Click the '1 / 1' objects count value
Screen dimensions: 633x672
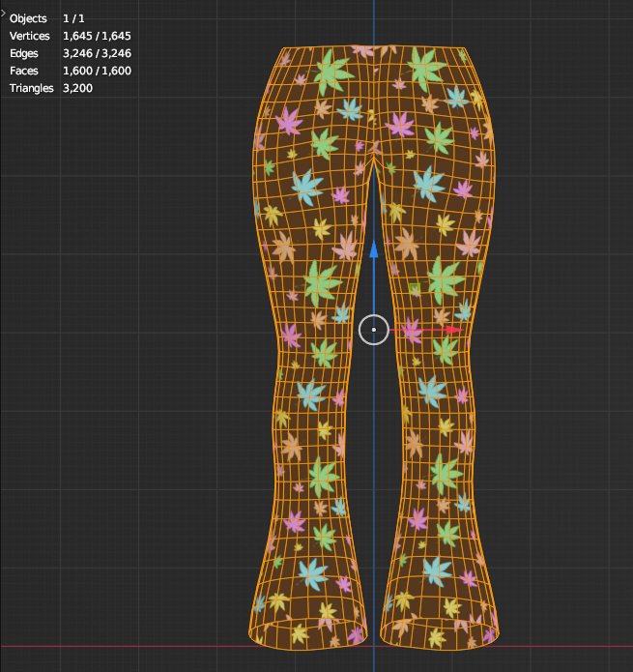point(73,19)
